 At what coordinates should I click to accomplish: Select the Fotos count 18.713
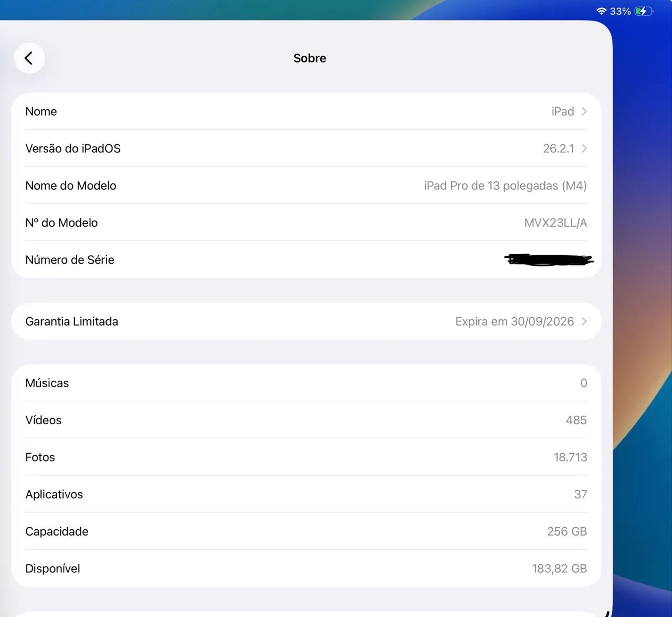pyautogui.click(x=571, y=457)
